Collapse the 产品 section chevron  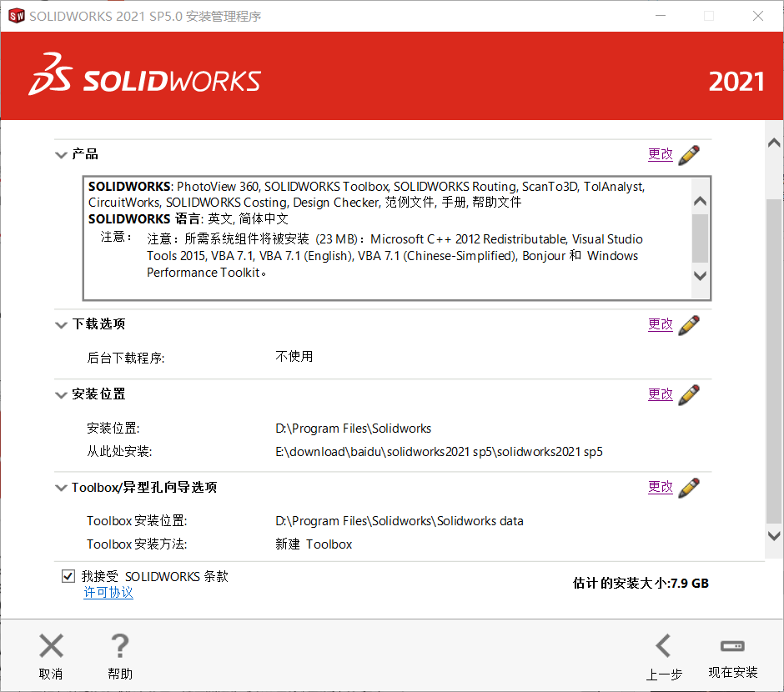(61, 154)
